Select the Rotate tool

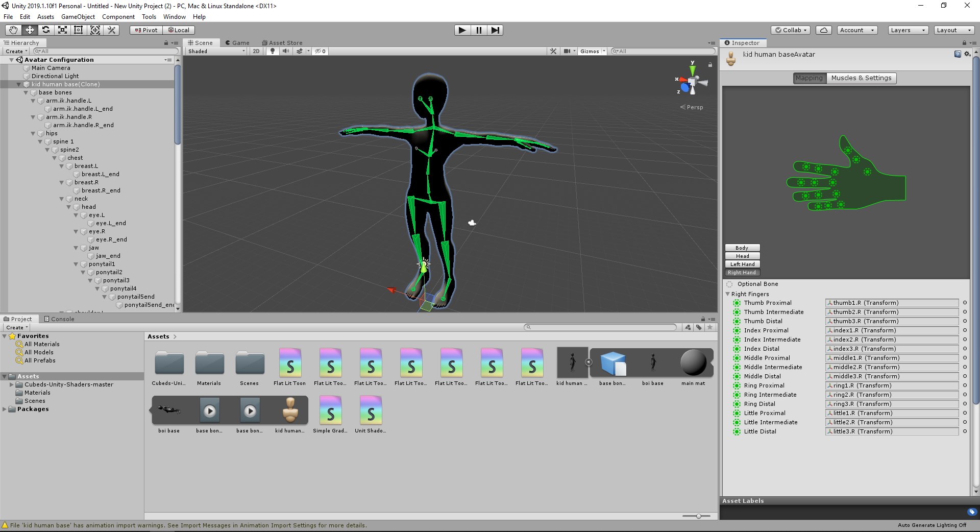tap(46, 30)
